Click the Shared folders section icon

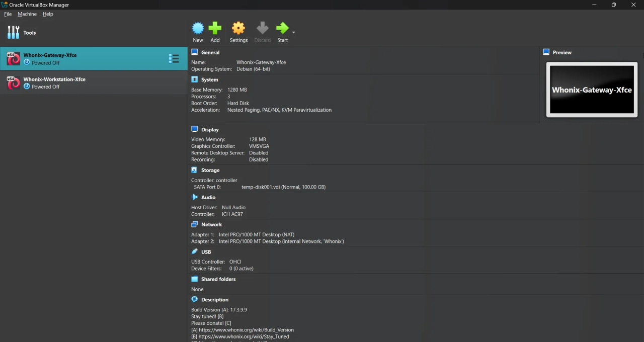195,279
